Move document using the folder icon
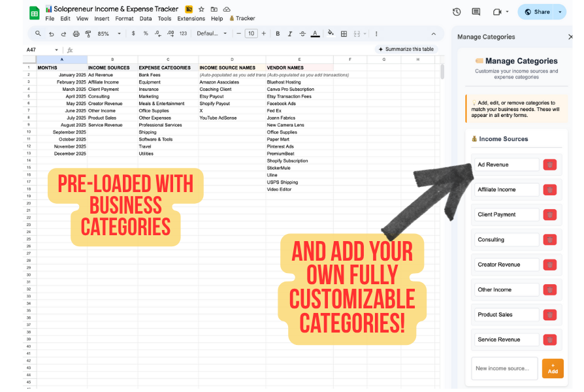The width and height of the screenshot is (584, 392). tap(214, 9)
